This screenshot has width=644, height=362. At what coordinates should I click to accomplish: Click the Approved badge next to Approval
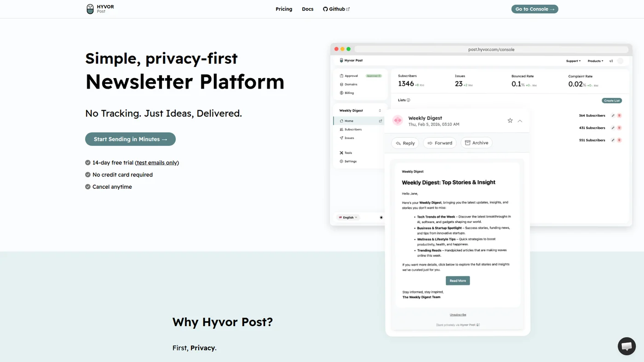point(374,76)
